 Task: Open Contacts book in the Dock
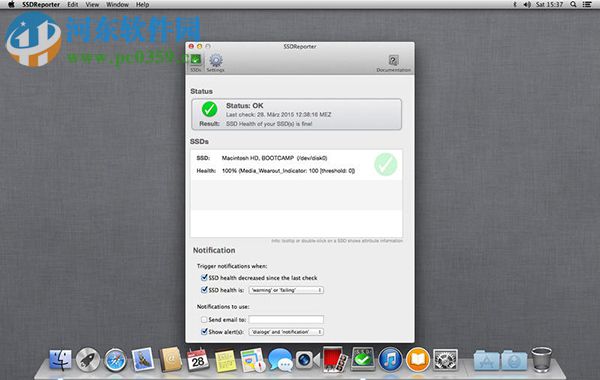click(x=170, y=360)
